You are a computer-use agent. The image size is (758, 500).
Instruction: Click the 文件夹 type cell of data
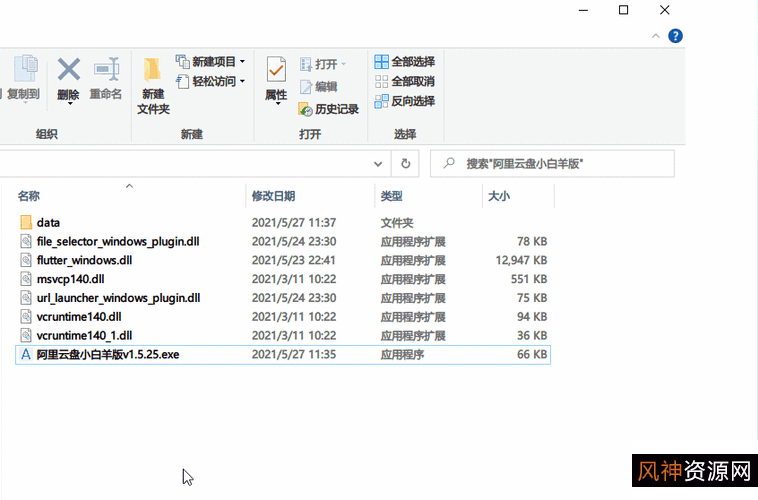coord(397,222)
